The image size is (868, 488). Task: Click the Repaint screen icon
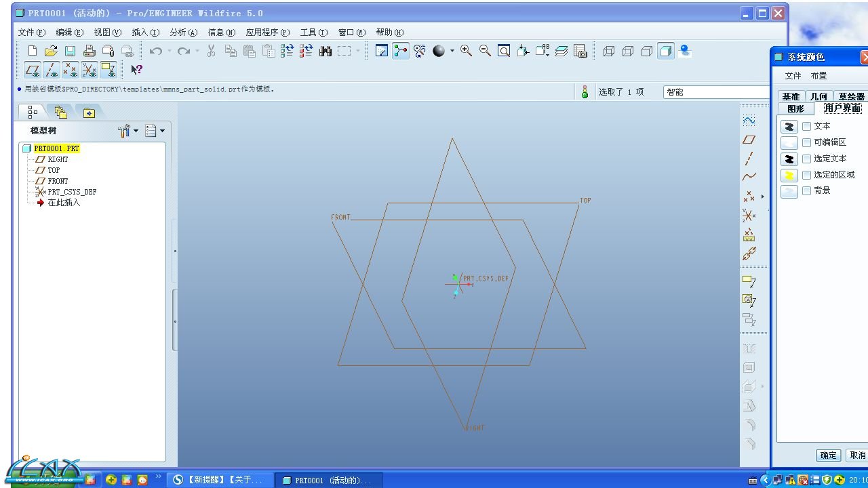pos(382,51)
